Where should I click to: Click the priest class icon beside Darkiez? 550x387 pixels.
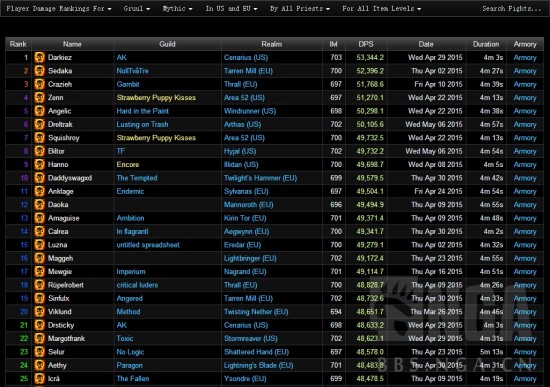pos(39,57)
